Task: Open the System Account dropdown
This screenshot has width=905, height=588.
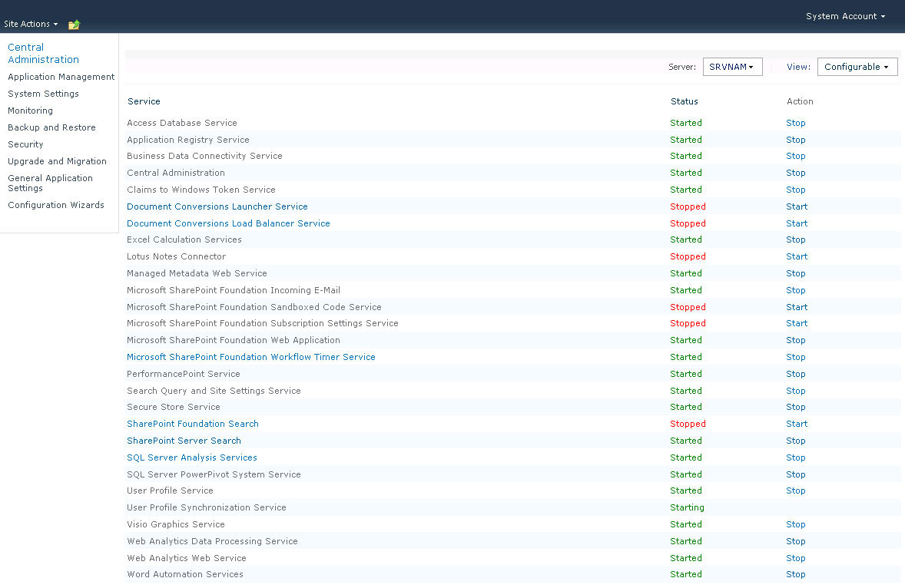Action: [846, 16]
